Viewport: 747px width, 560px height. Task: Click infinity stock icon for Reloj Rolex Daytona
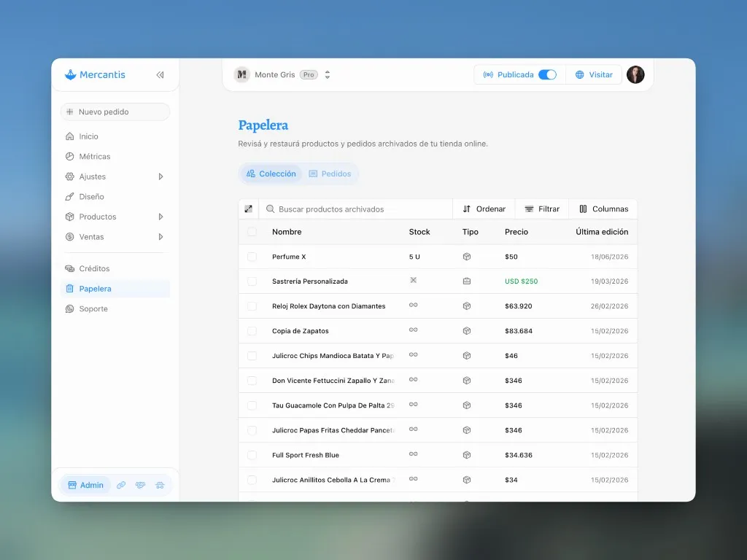coord(414,306)
